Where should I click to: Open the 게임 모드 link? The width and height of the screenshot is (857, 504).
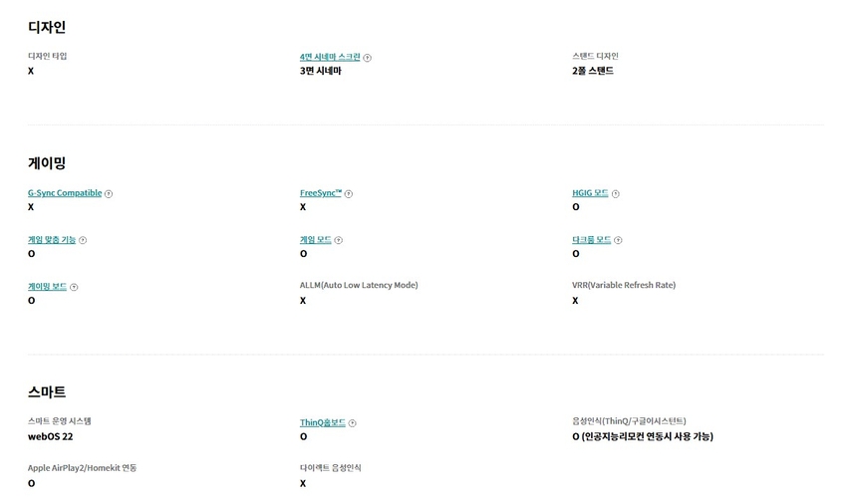315,240
